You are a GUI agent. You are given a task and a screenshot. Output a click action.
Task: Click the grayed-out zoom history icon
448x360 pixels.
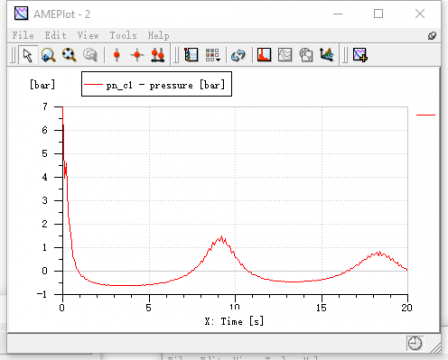pos(90,55)
